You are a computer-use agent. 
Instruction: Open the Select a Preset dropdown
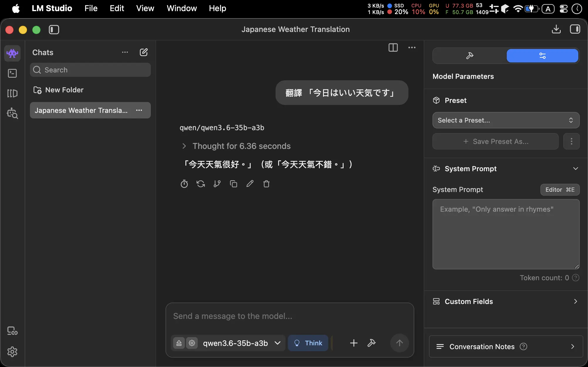506,120
